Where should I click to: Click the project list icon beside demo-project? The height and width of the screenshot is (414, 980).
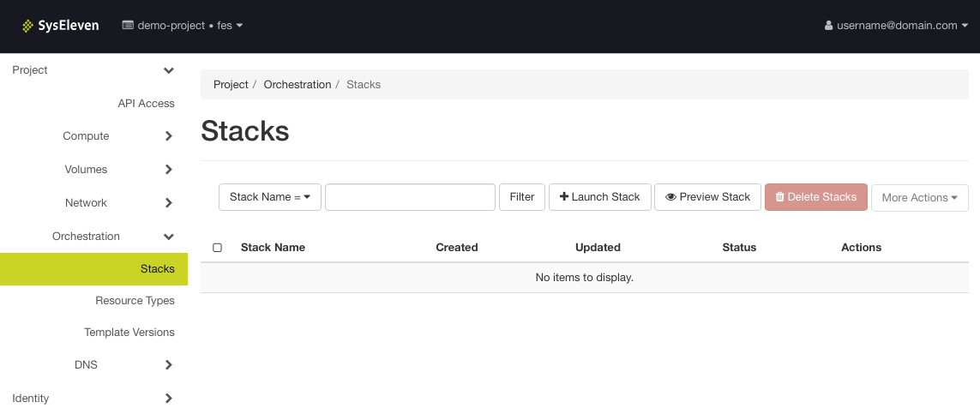click(128, 26)
